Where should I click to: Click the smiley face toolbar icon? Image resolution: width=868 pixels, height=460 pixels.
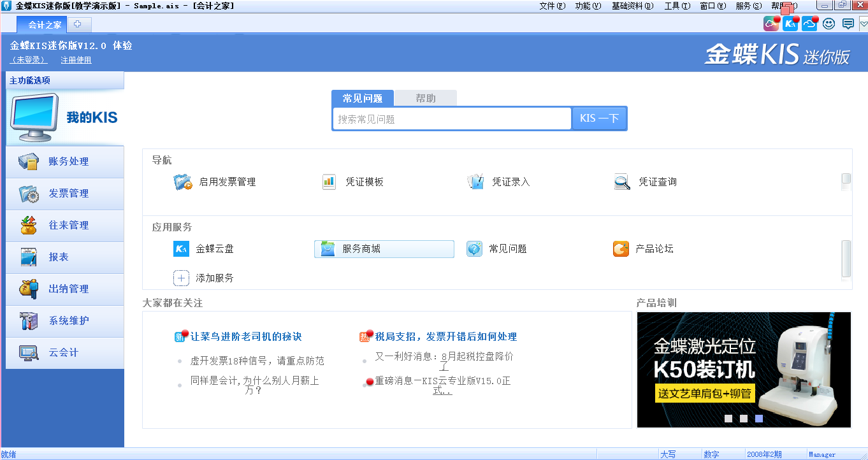[828, 24]
